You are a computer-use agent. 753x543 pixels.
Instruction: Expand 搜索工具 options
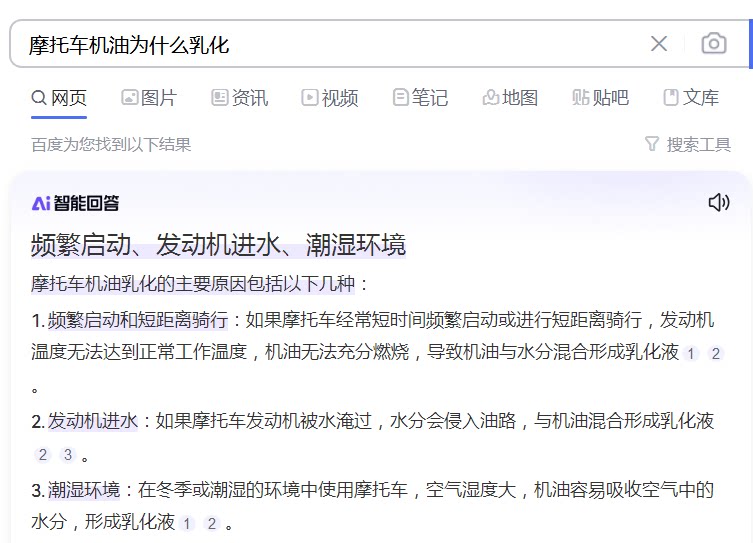(698, 144)
